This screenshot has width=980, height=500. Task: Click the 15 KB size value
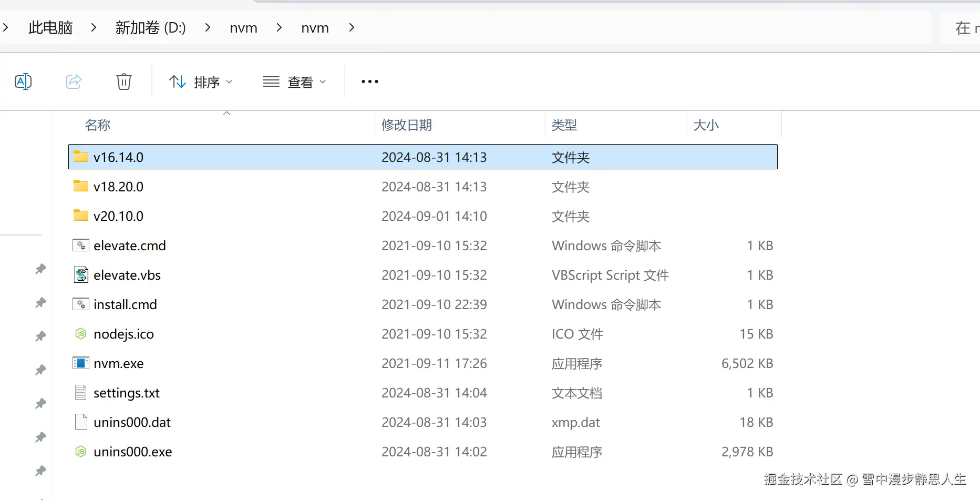[756, 334]
